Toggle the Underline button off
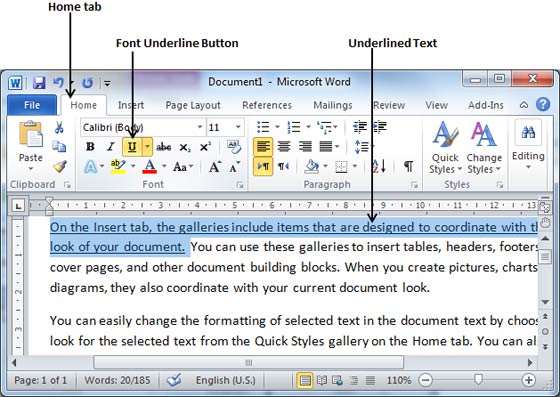Viewport: 560px width, 397px height. click(132, 147)
